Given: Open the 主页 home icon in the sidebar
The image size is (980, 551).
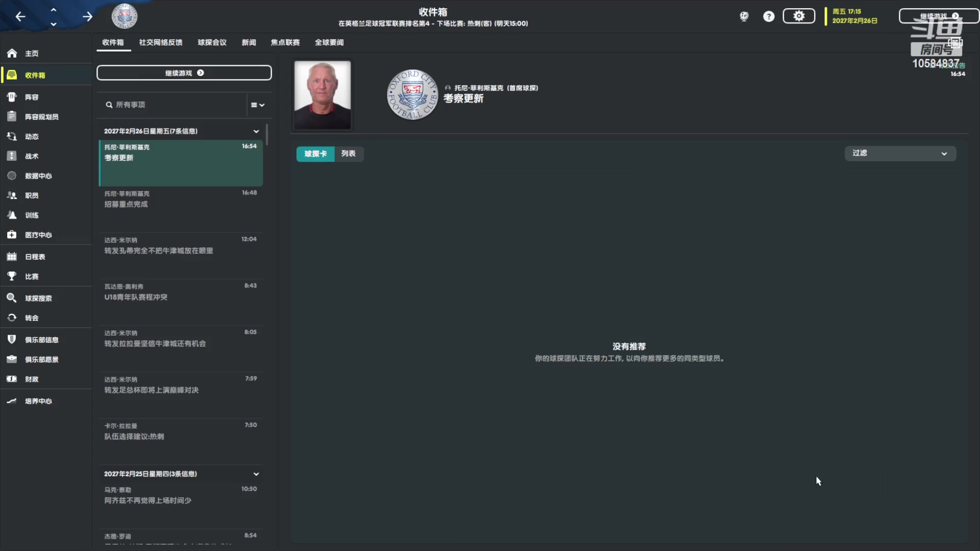Looking at the screenshot, I should point(12,54).
